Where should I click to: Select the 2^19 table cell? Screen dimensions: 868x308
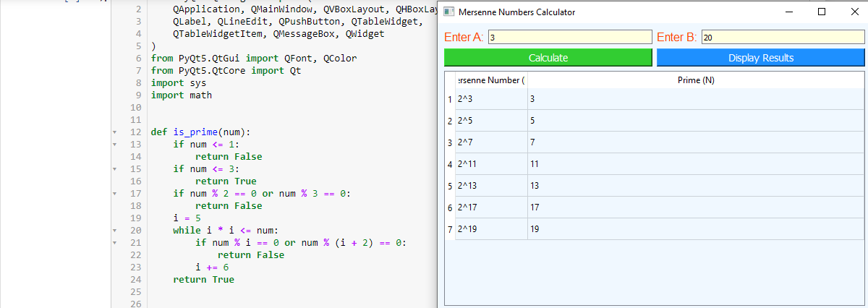pyautogui.click(x=491, y=229)
